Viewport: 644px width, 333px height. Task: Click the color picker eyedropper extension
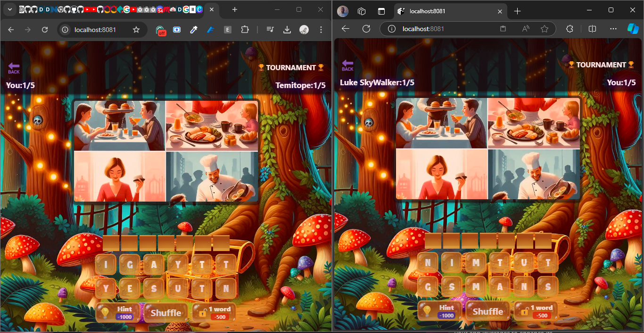click(193, 30)
